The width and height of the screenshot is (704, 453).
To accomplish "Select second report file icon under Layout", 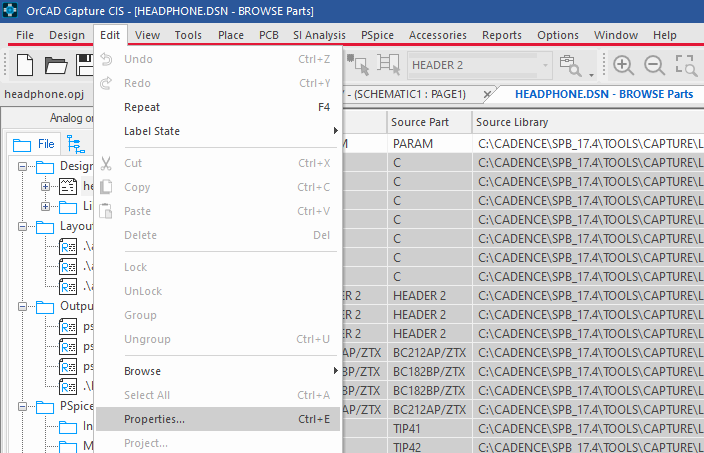I will [x=68, y=267].
